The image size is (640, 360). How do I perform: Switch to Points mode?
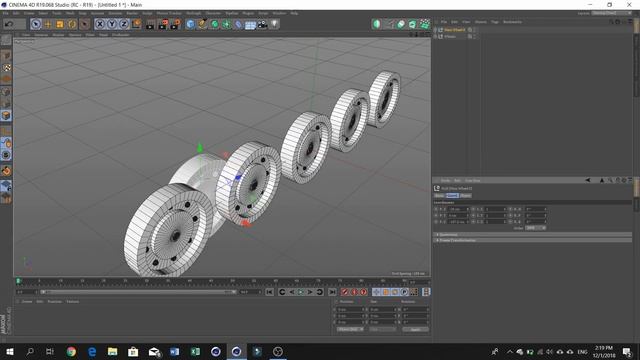click(x=6, y=92)
